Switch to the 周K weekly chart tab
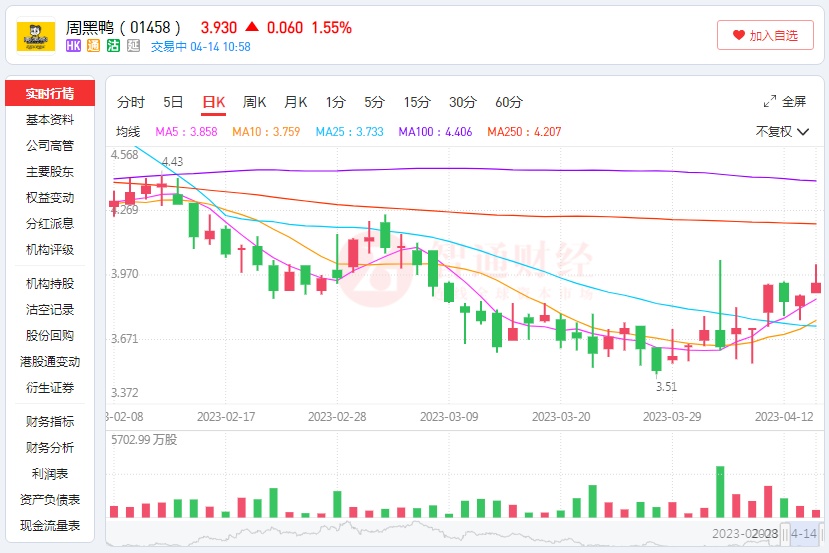The image size is (829, 553). [x=255, y=102]
